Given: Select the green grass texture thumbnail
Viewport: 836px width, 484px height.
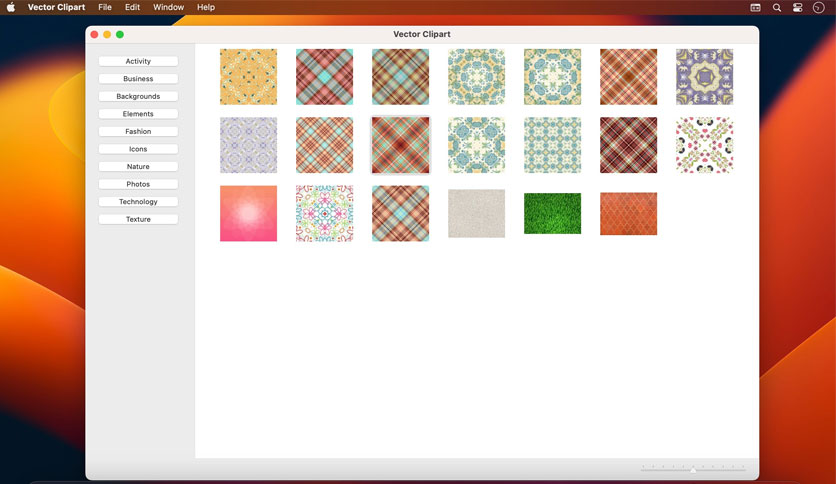Looking at the screenshot, I should pos(552,213).
